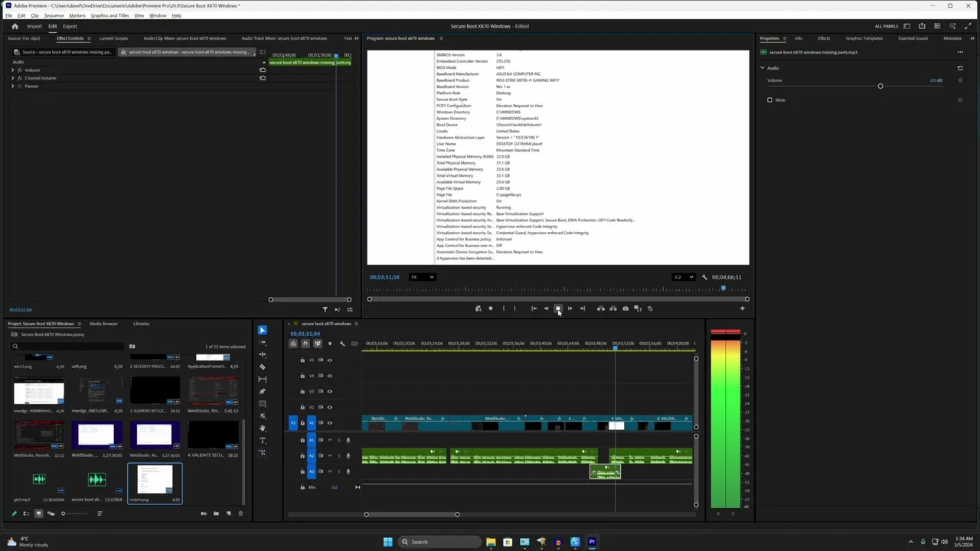
Task: Switch to the Essential Sound tab
Action: point(913,38)
